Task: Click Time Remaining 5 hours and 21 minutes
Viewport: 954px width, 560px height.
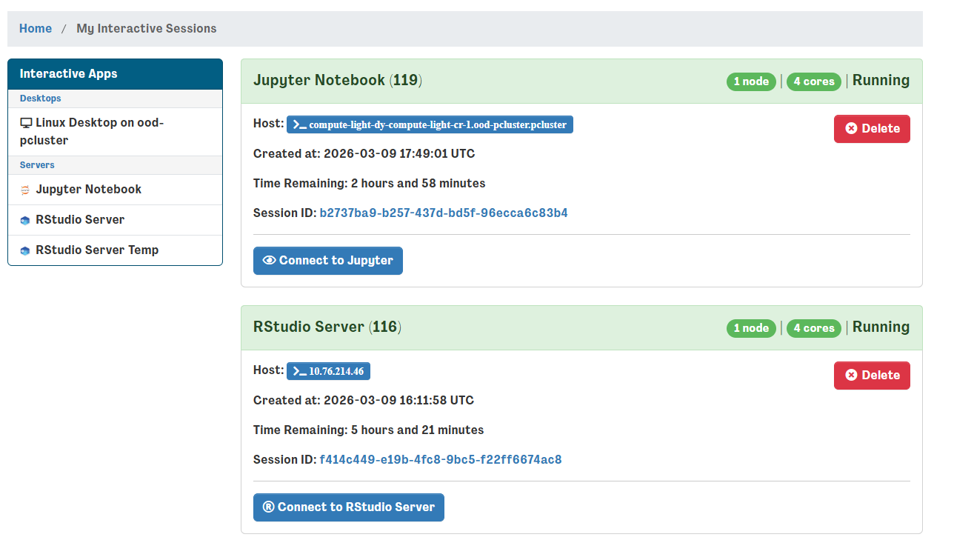Action: point(369,430)
